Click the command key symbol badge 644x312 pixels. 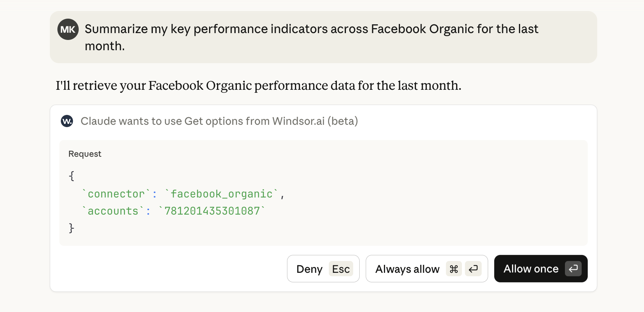(x=454, y=269)
